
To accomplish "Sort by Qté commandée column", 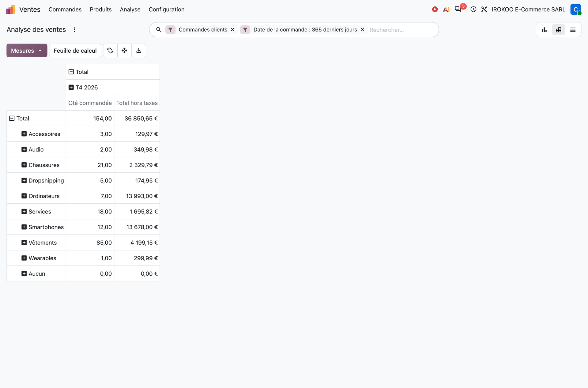I will pos(90,103).
